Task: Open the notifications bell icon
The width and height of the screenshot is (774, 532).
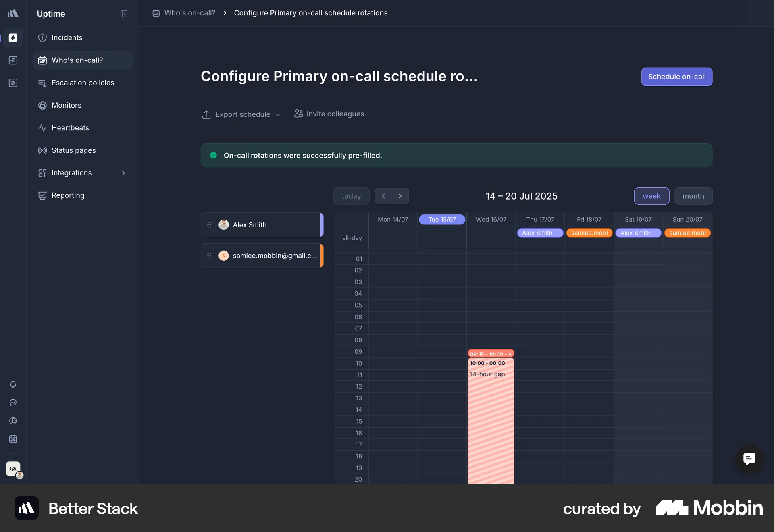Action: tap(13, 384)
